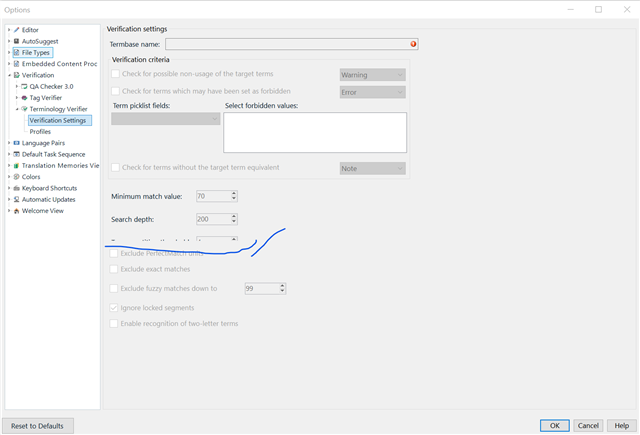Select the Colors tree item

(31, 177)
